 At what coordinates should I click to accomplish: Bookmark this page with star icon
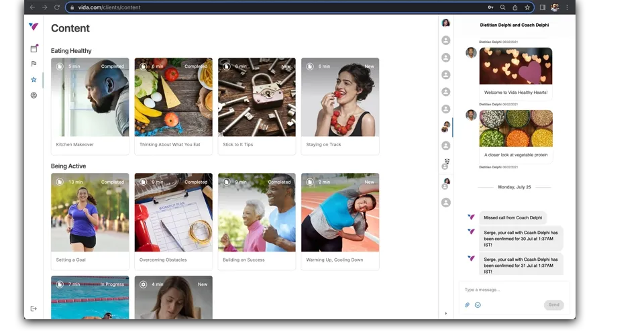527,7
